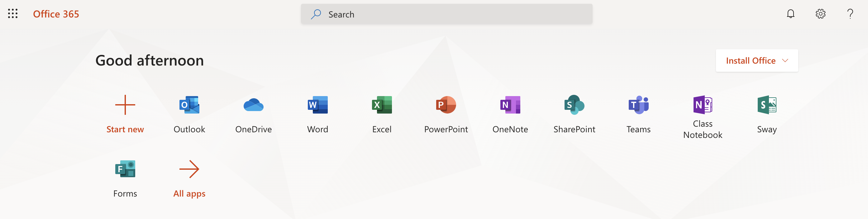Image resolution: width=868 pixels, height=219 pixels.
Task: Open the Excel app icon
Action: (x=382, y=105)
